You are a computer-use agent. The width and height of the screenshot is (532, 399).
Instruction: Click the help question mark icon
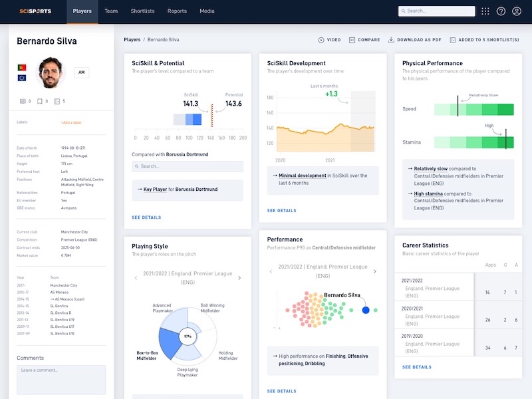tap(501, 11)
